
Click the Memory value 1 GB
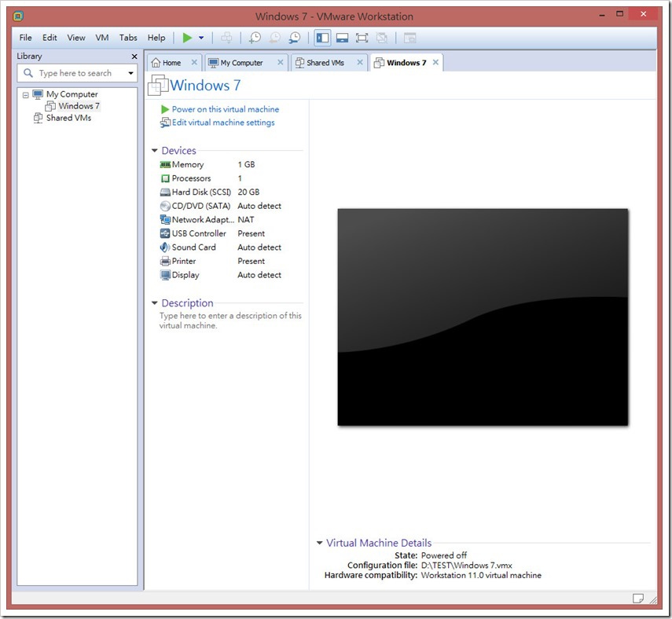click(247, 164)
